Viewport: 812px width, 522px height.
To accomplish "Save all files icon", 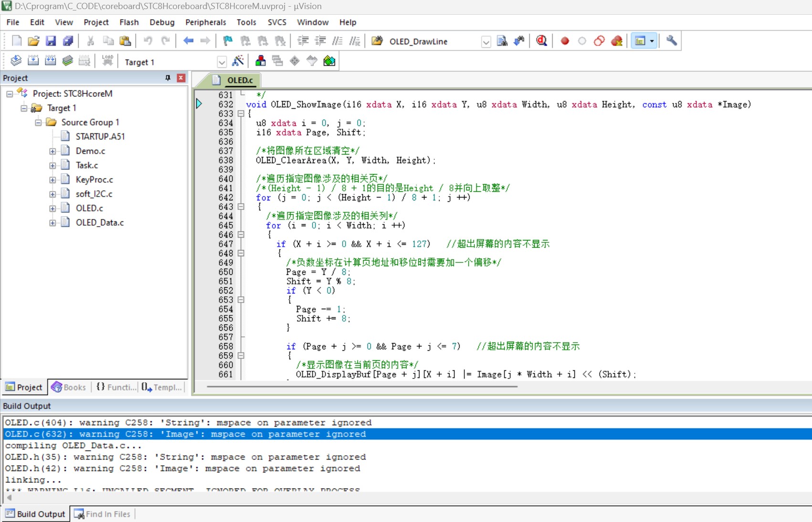I will coord(68,41).
